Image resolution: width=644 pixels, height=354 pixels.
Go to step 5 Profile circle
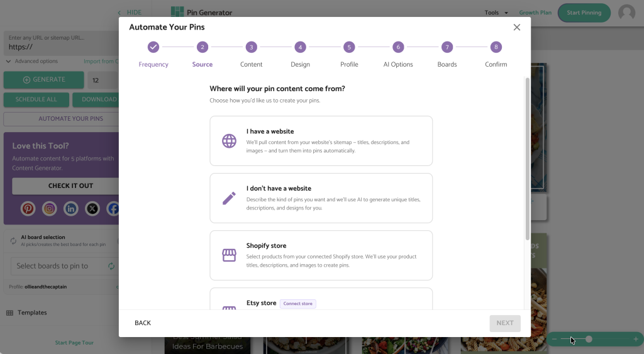349,47
